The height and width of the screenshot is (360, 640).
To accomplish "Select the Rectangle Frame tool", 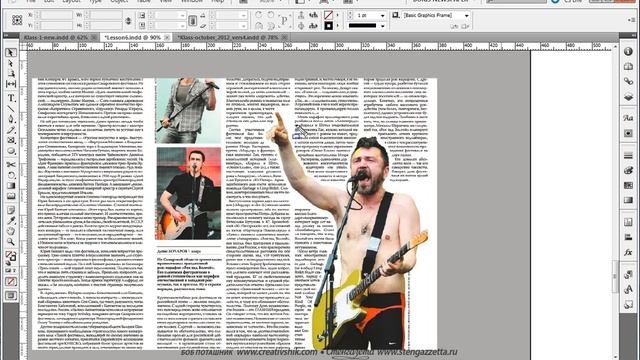I will (11, 140).
